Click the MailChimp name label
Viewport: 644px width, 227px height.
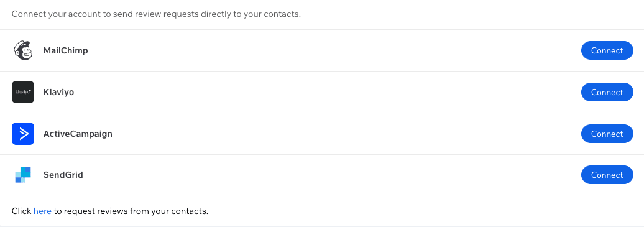(66, 50)
